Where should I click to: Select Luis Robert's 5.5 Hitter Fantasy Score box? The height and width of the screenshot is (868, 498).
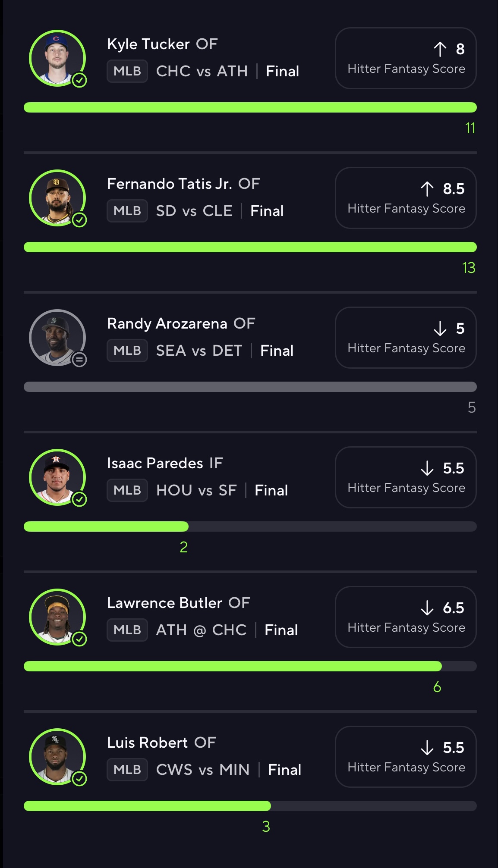pyautogui.click(x=406, y=757)
